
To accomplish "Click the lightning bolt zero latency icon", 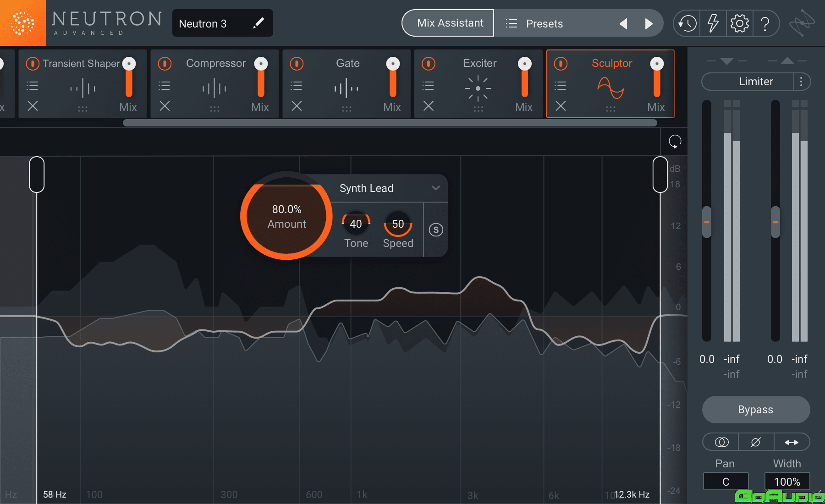I will tap(713, 23).
